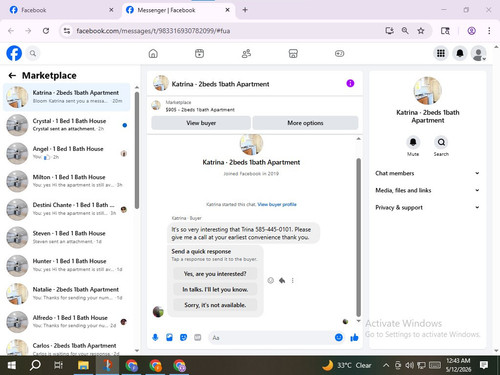React to Katrina's message with emoji icon
The width and height of the screenshot is (500, 375).
coord(271,280)
